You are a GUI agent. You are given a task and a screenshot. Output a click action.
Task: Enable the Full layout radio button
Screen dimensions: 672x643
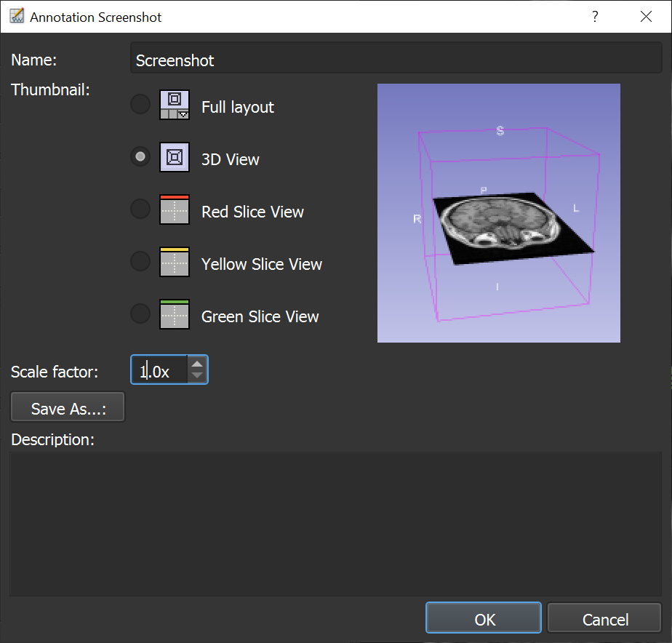coord(140,104)
